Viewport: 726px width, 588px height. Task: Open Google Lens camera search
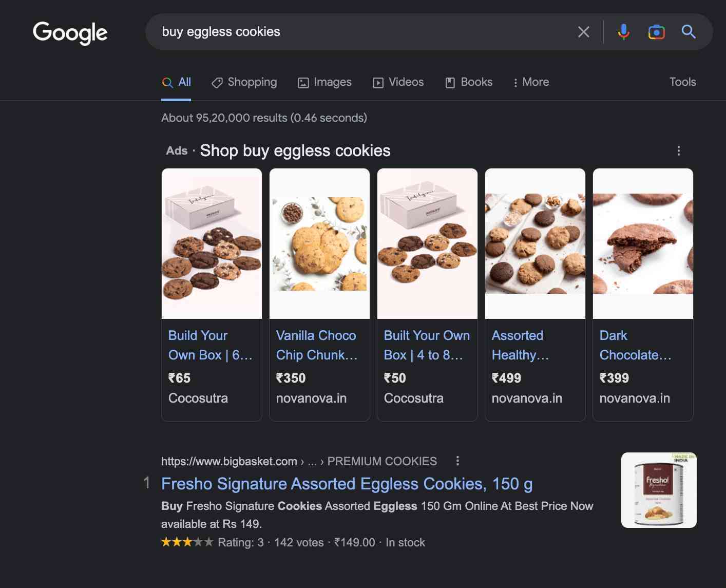(x=656, y=32)
